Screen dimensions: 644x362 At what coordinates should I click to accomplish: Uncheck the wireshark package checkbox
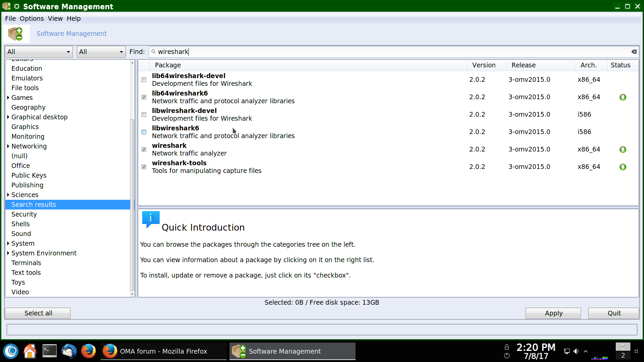[144, 149]
